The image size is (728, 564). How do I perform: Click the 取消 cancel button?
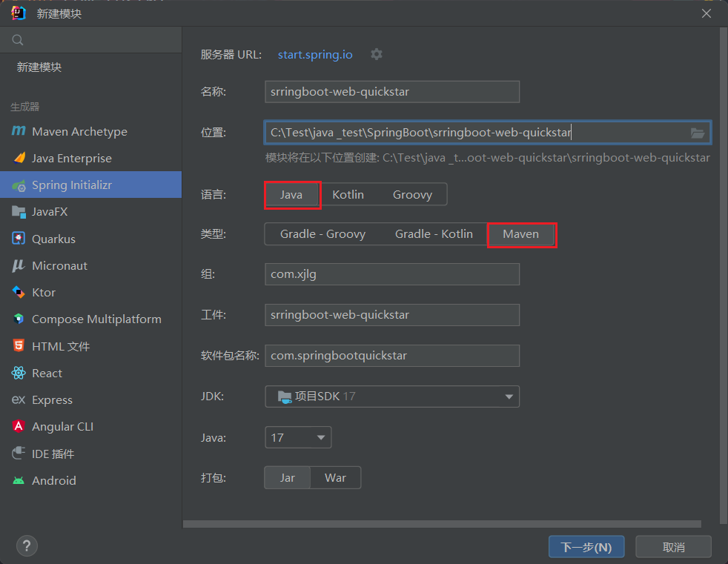pyautogui.click(x=673, y=547)
